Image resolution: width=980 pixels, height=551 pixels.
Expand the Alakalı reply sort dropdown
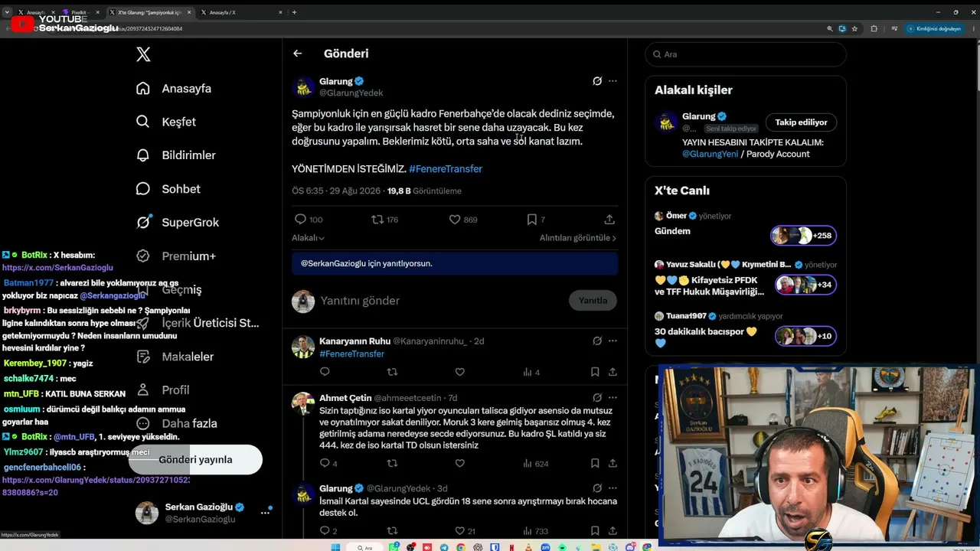309,238
